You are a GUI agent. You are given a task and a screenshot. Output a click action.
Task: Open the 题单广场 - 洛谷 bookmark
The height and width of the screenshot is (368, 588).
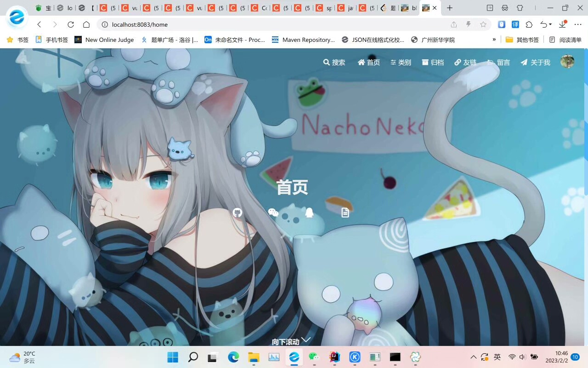[x=170, y=40]
